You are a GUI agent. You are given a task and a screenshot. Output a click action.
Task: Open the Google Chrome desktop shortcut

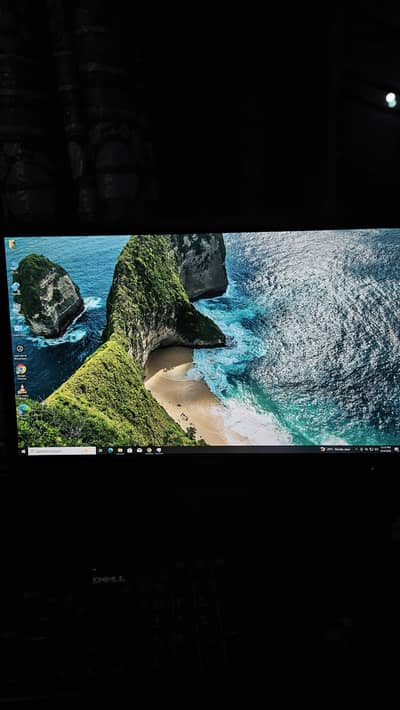[21, 369]
